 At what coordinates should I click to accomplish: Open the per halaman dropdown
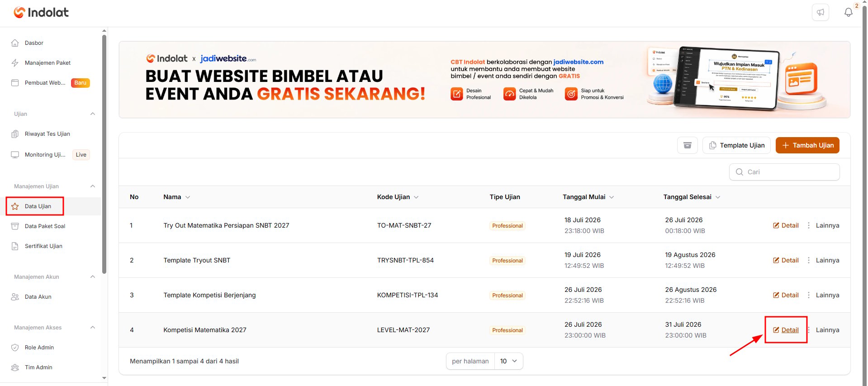pyautogui.click(x=509, y=361)
